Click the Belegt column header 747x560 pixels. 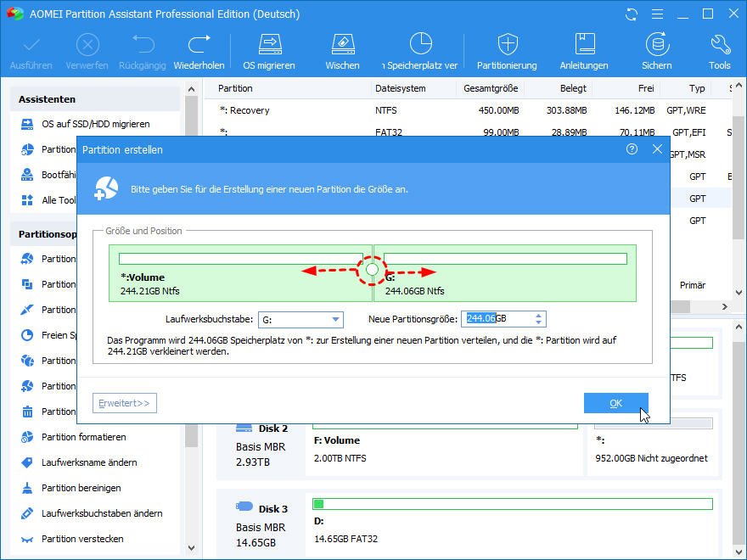click(573, 88)
